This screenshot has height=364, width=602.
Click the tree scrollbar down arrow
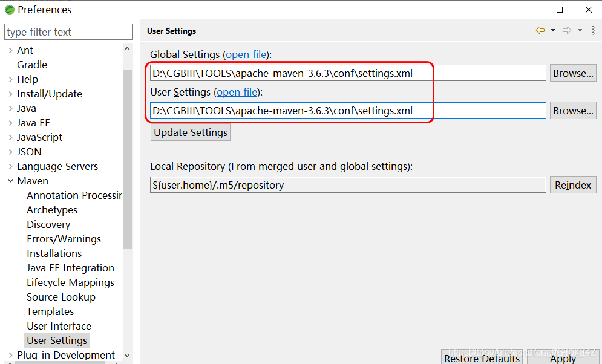tap(128, 356)
